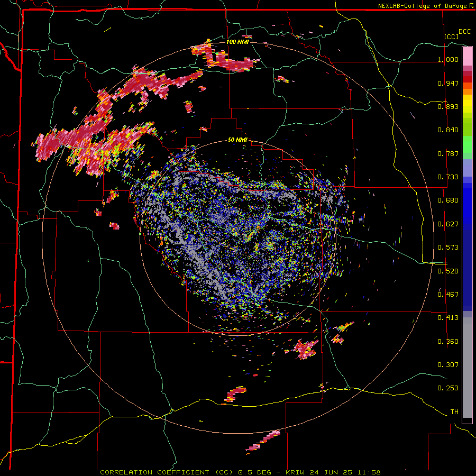Select the 1.000 value on the color scale
This screenshot has width=476, height=476.
coord(448,59)
